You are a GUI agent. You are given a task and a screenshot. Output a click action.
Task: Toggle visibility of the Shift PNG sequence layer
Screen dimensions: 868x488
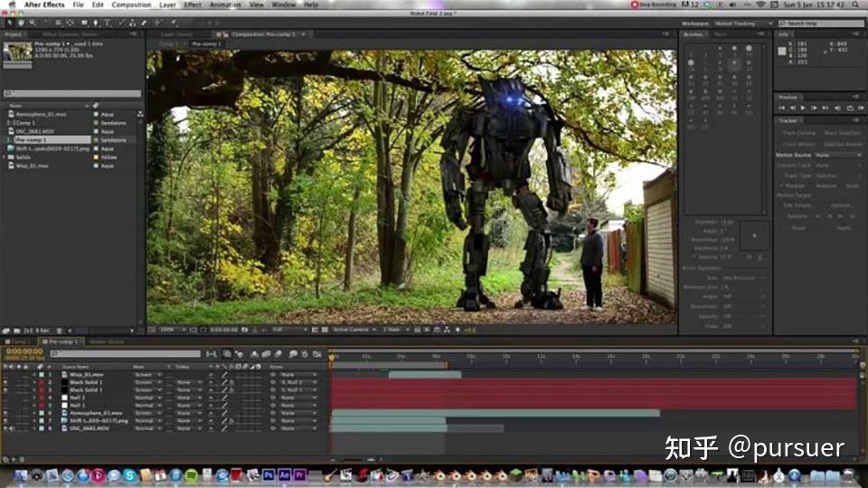click(x=5, y=421)
